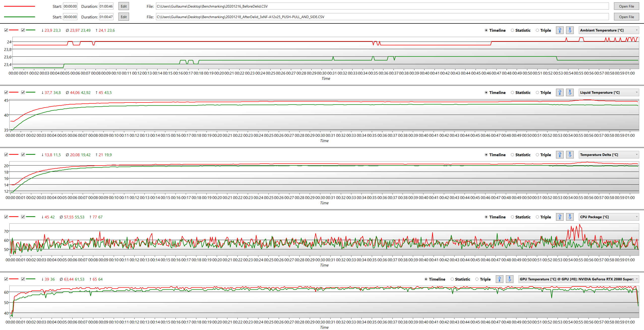
Task: Select Triple view for Temperature Delta
Action: (x=537, y=155)
